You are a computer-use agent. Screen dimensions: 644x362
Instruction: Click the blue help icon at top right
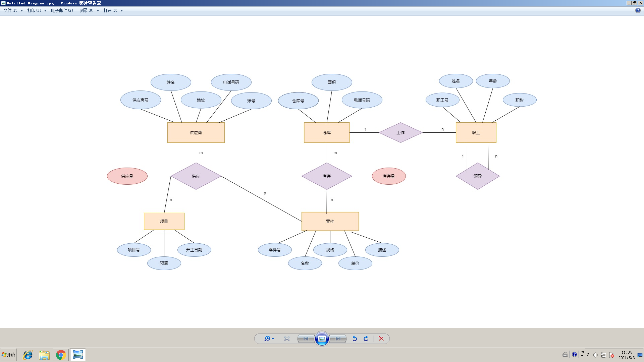pyautogui.click(x=638, y=10)
